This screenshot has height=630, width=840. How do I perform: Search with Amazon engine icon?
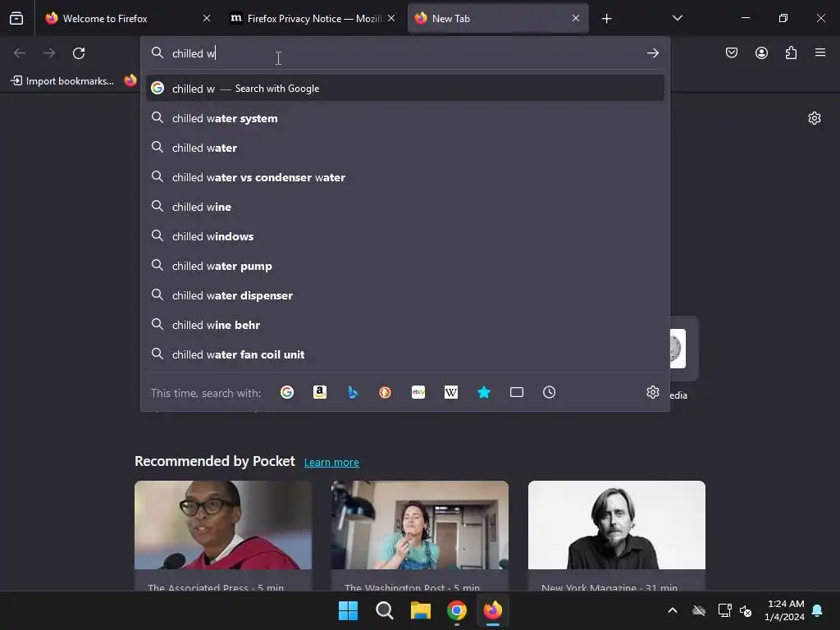(x=319, y=392)
